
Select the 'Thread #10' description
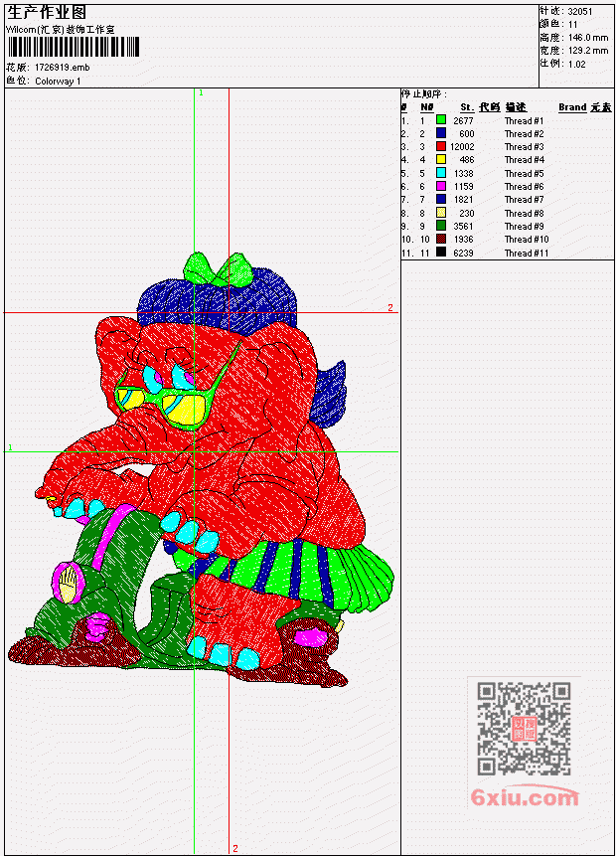527,240
